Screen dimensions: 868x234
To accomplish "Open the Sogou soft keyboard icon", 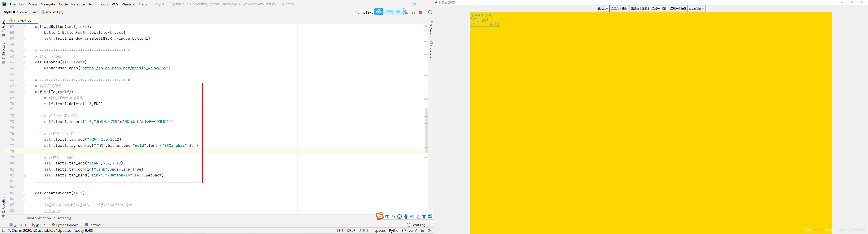I will coord(412,216).
